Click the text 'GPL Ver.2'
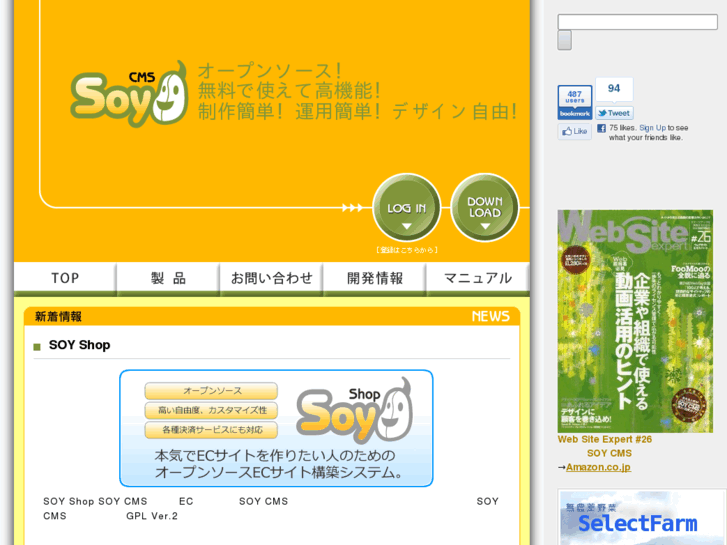Viewport: 727px width, 545px height. pyautogui.click(x=152, y=516)
